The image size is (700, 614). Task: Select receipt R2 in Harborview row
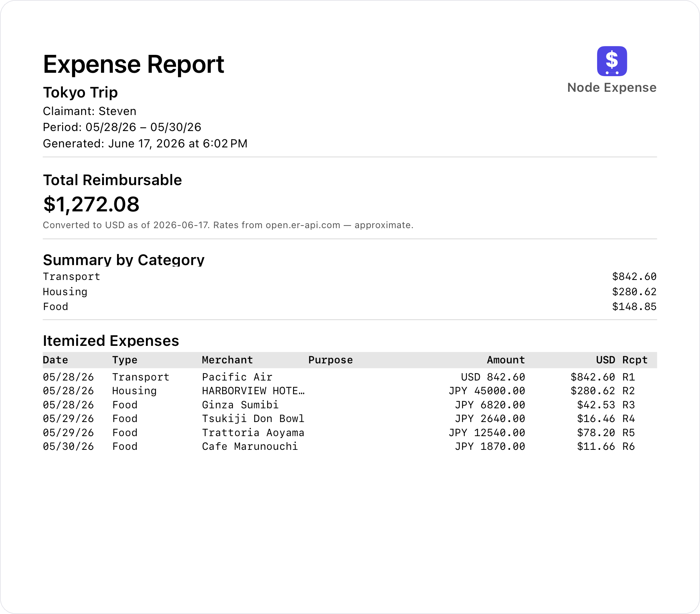(x=629, y=391)
